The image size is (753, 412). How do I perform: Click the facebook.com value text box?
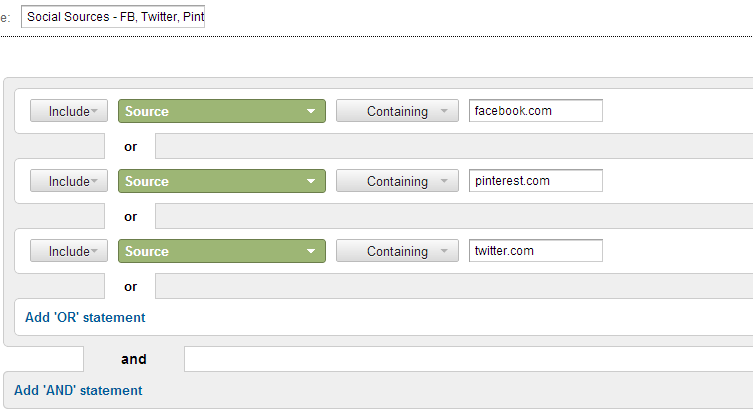pyautogui.click(x=535, y=111)
